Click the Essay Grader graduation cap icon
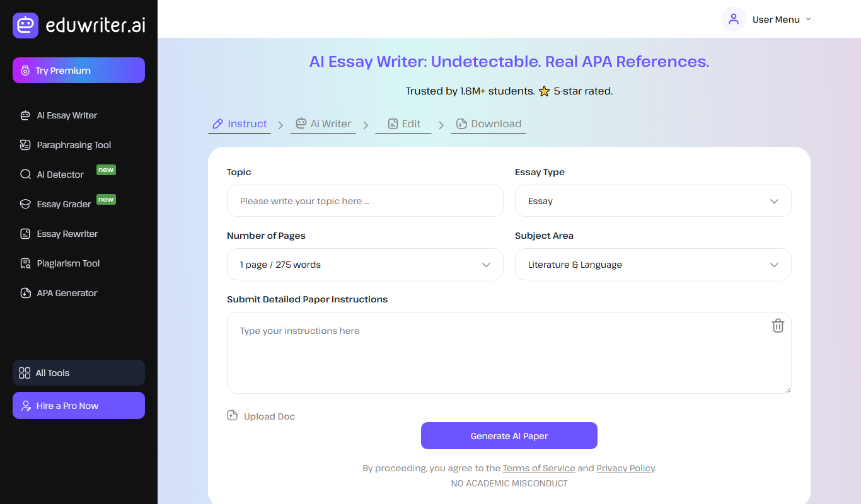861x504 pixels. coord(25,204)
